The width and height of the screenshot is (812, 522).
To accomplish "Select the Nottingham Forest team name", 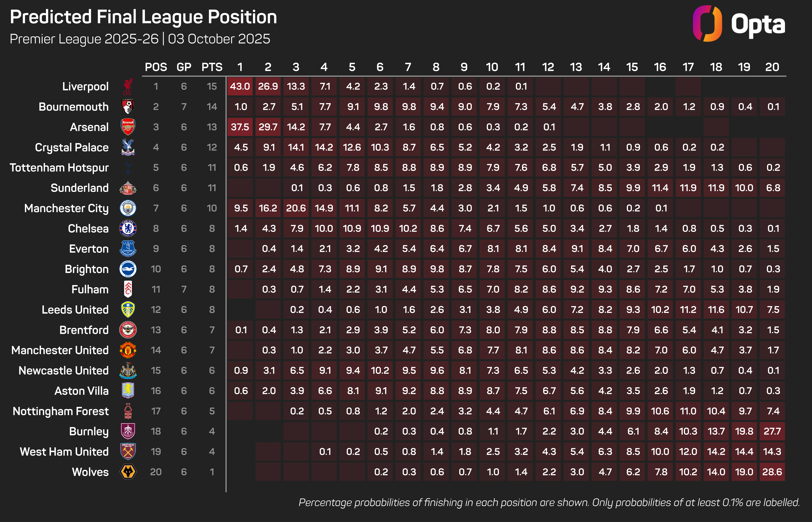I will coord(61,411).
